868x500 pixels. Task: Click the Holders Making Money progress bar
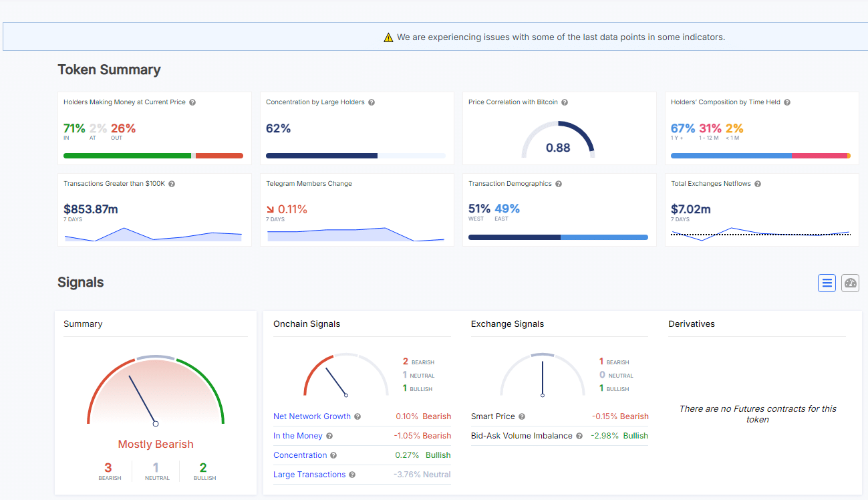(153, 156)
